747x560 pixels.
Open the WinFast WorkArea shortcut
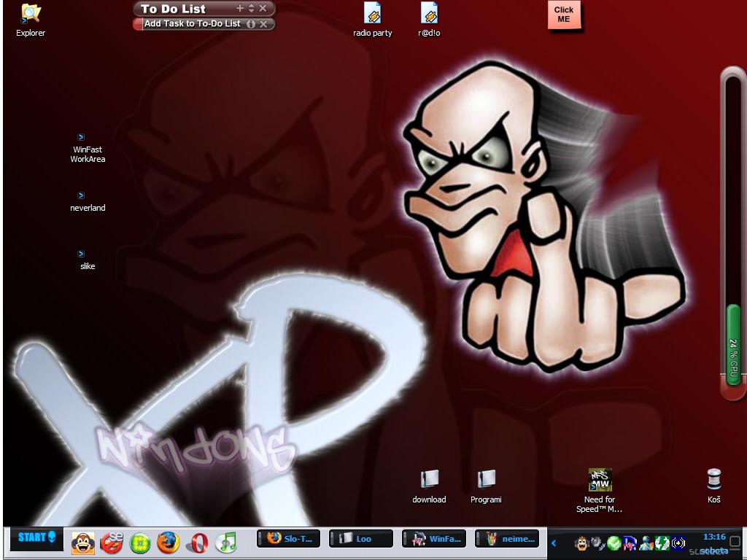click(x=88, y=149)
